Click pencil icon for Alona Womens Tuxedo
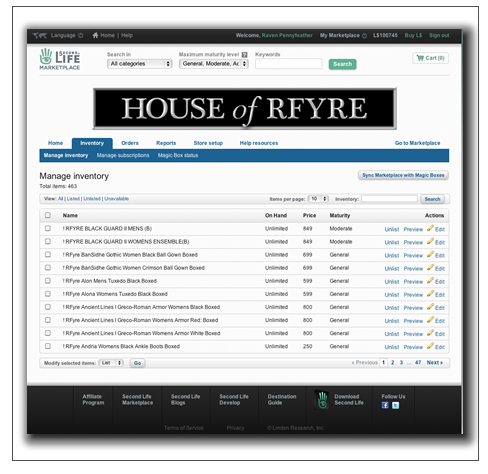The height and width of the screenshot is (474, 488). (x=430, y=293)
